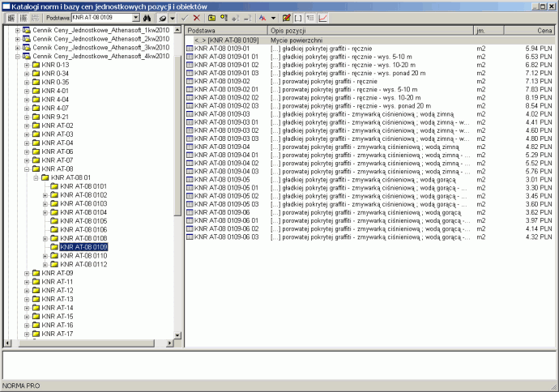559x392 pixels.
Task: Click the yellow folder-up icon in toolbar
Action: click(211, 17)
